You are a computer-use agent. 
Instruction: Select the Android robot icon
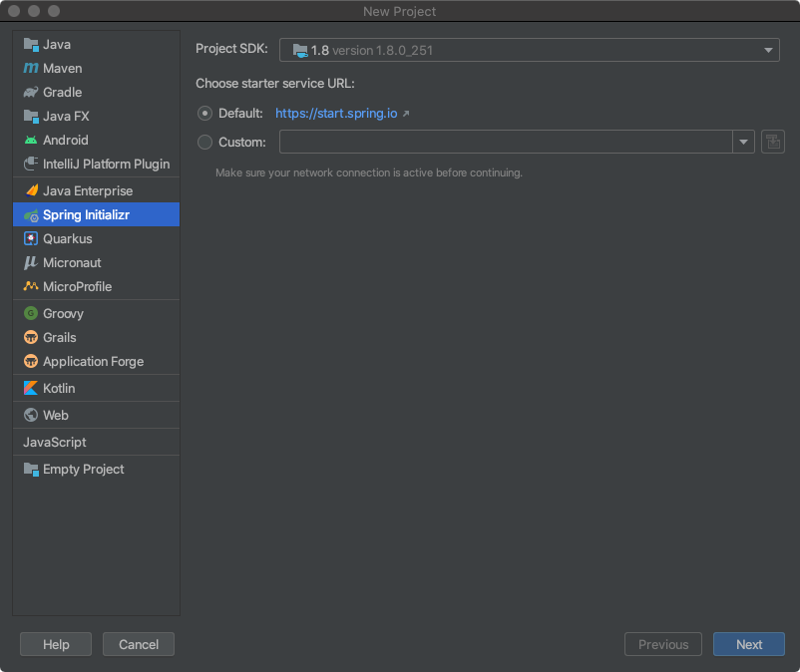[31, 141]
